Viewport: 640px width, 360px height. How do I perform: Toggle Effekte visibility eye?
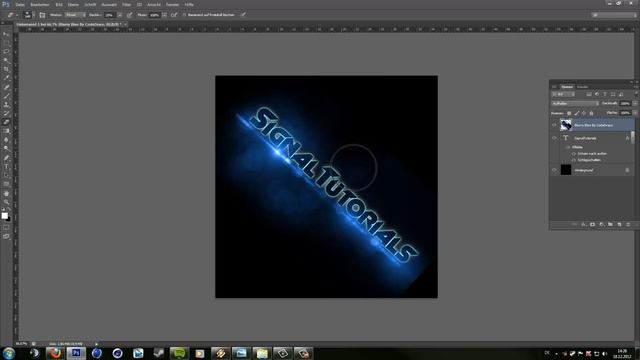pyautogui.click(x=568, y=147)
